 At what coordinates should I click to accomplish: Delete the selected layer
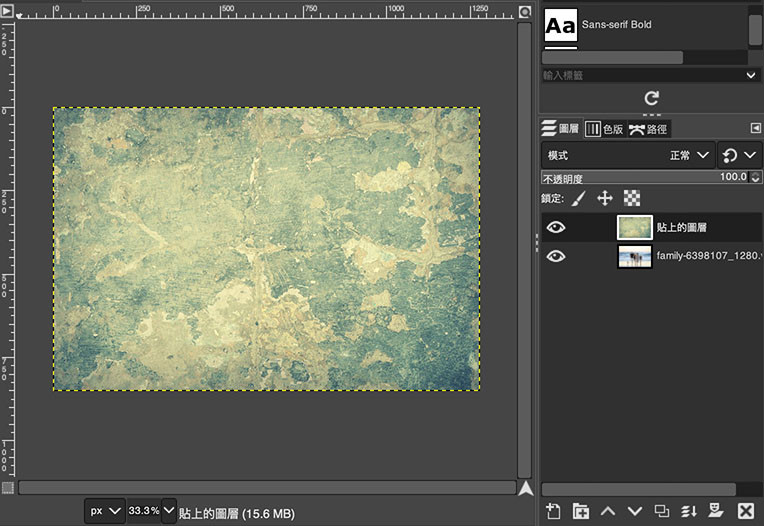[745, 511]
